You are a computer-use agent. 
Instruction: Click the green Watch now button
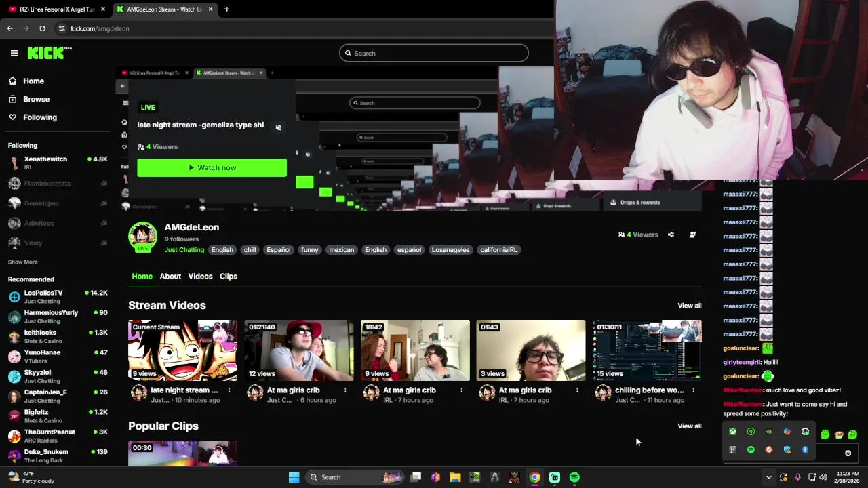pos(212,167)
